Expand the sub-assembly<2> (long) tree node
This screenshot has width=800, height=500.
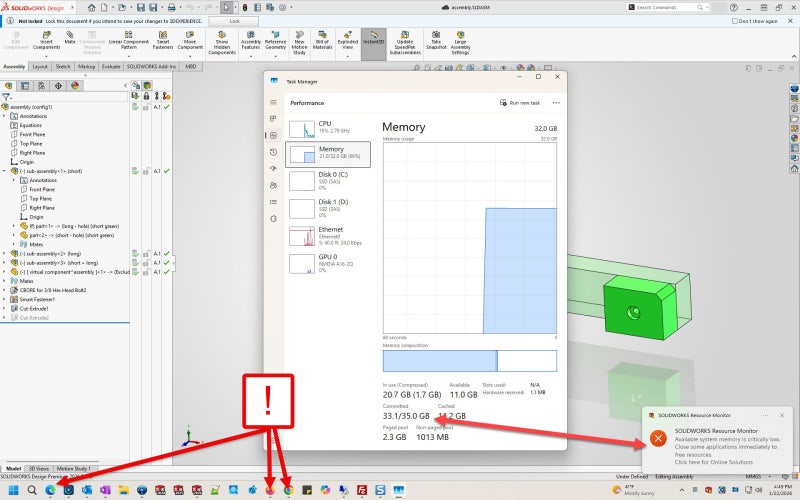click(5, 254)
